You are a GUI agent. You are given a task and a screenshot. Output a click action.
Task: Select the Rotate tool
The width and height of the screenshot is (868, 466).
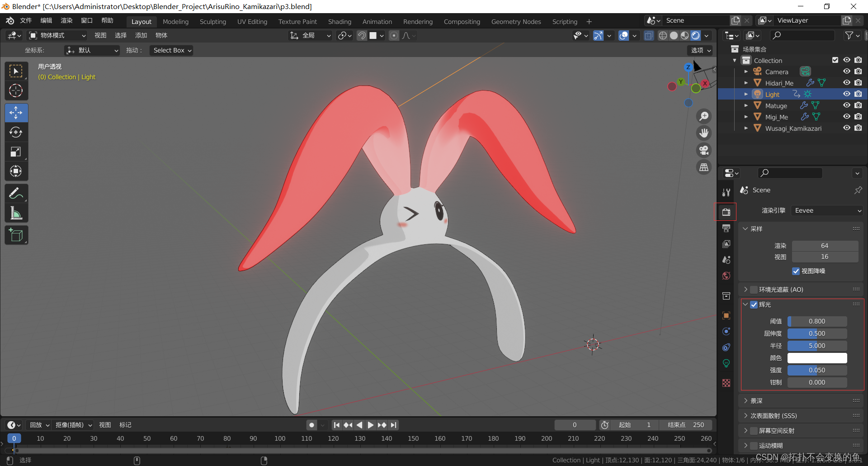pyautogui.click(x=16, y=132)
